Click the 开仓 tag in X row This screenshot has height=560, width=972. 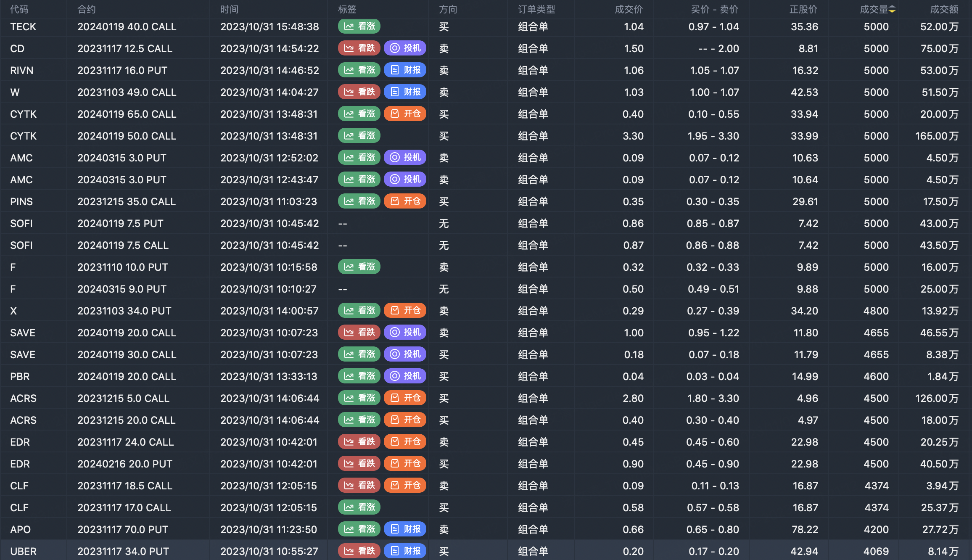tap(405, 311)
